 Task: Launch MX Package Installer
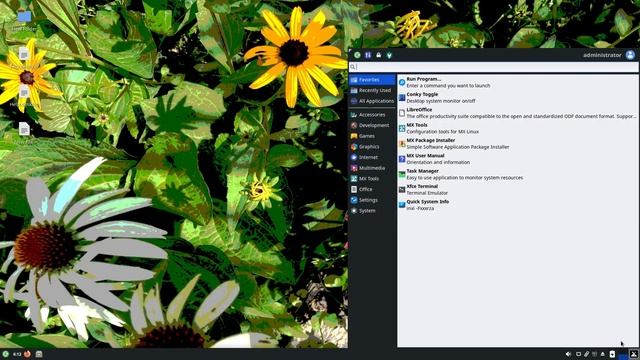518,143
